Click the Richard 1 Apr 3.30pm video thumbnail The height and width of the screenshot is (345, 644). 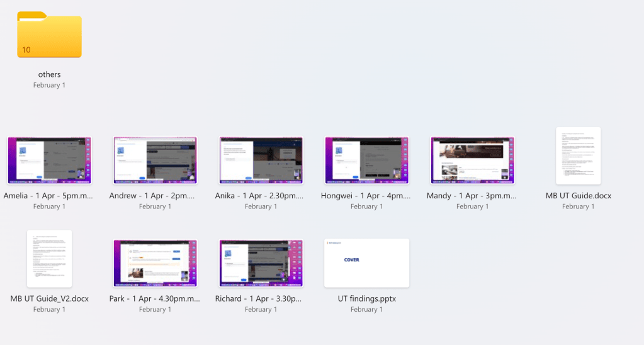pos(261,263)
